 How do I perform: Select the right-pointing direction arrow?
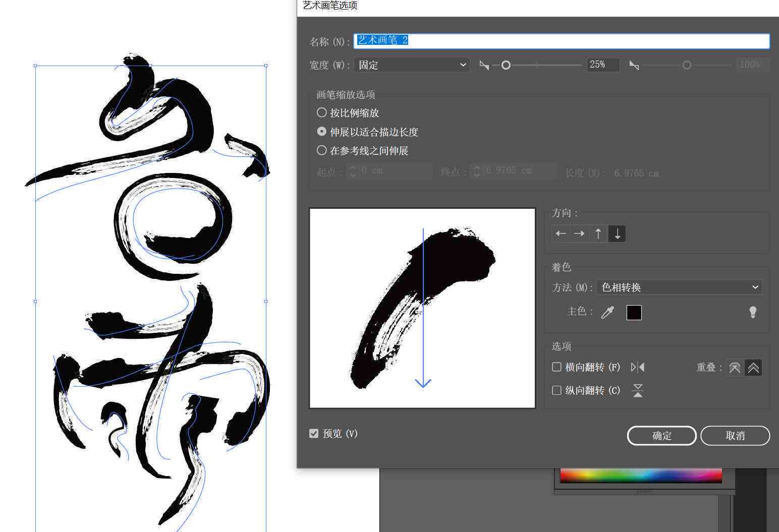tap(579, 233)
